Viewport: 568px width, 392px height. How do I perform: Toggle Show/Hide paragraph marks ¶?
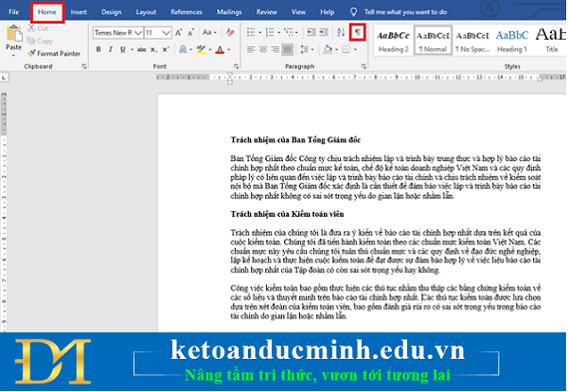358,32
